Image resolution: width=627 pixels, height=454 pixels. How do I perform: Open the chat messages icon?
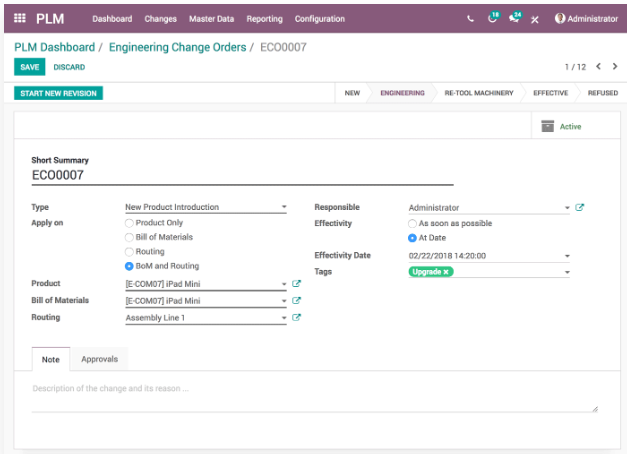tap(514, 18)
